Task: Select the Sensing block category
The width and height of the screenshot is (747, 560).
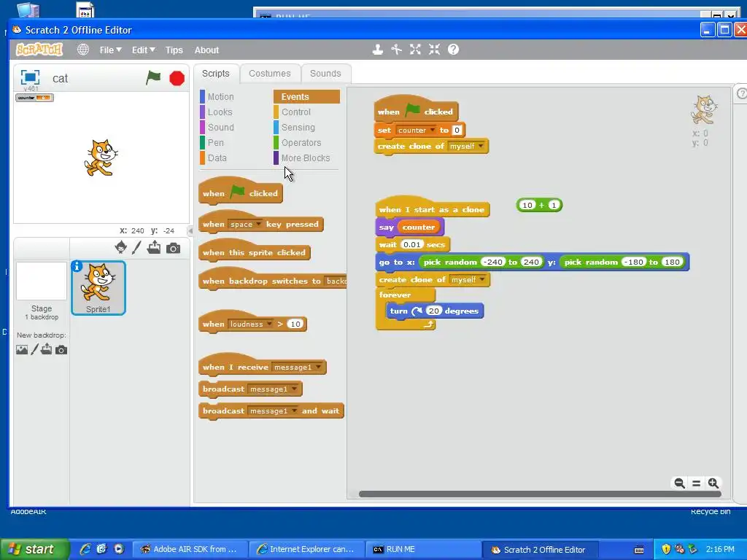Action: click(x=298, y=127)
